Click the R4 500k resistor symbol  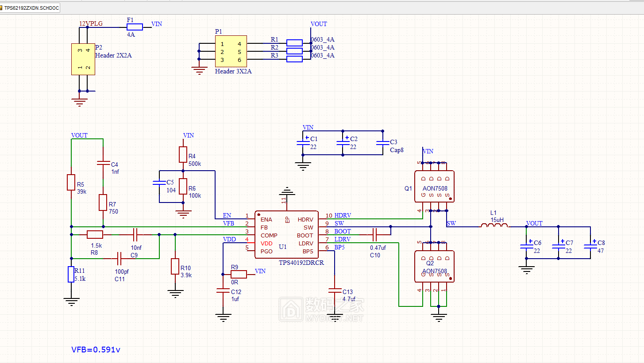pos(183,155)
